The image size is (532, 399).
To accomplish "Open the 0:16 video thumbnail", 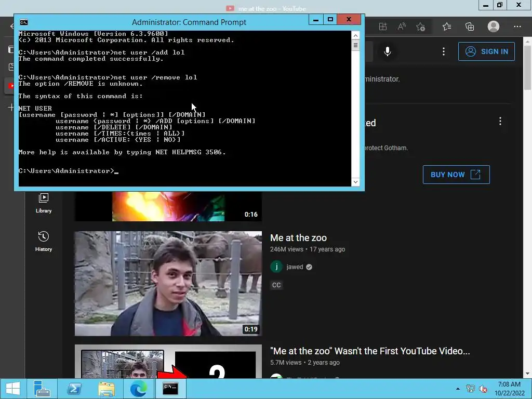I will coord(168,206).
